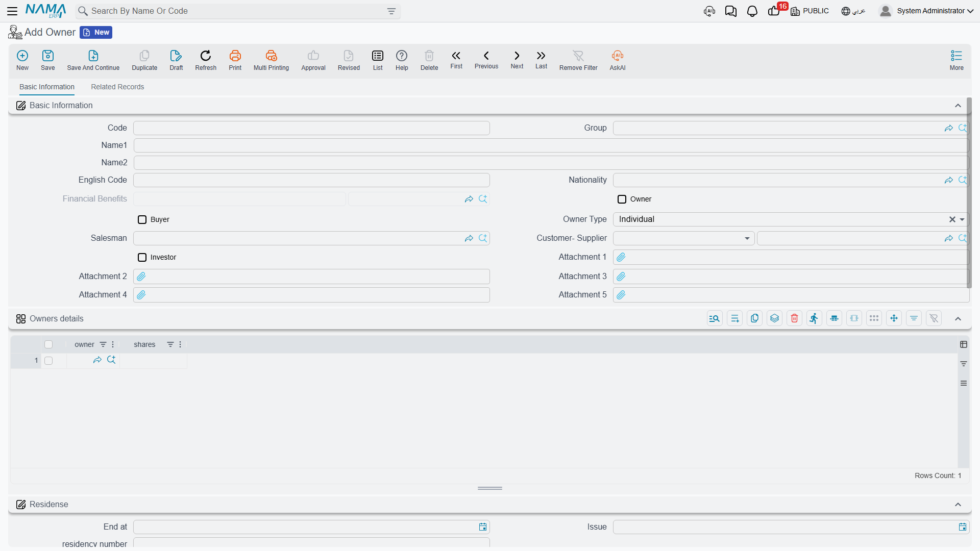Focus the Search By Name Or Code box
Screen dimensions: 980x551
(x=237, y=11)
